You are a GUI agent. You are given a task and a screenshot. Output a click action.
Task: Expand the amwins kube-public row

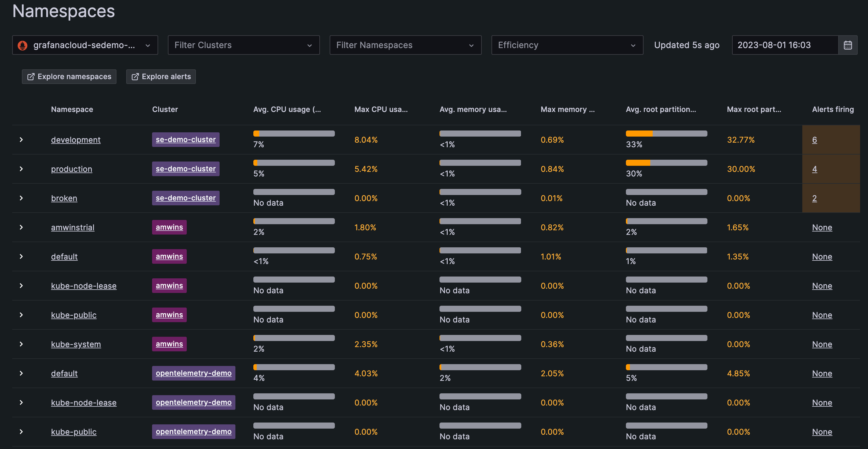(21, 315)
